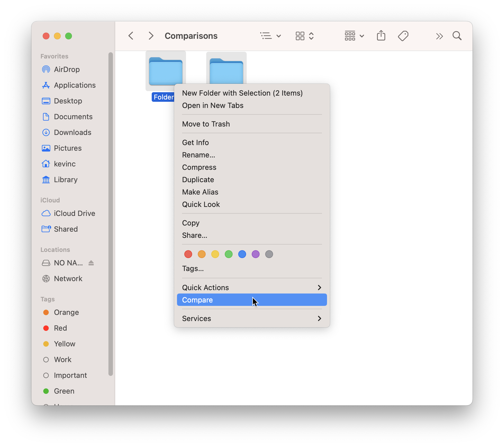The height and width of the screenshot is (447, 504).
Task: Apply the orange tag color dot
Action: (202, 254)
